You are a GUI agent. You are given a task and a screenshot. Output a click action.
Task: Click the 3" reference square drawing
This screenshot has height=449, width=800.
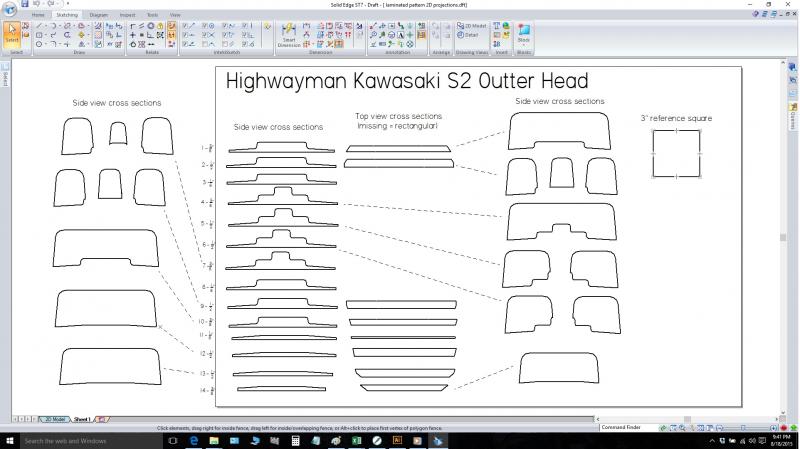point(677,154)
